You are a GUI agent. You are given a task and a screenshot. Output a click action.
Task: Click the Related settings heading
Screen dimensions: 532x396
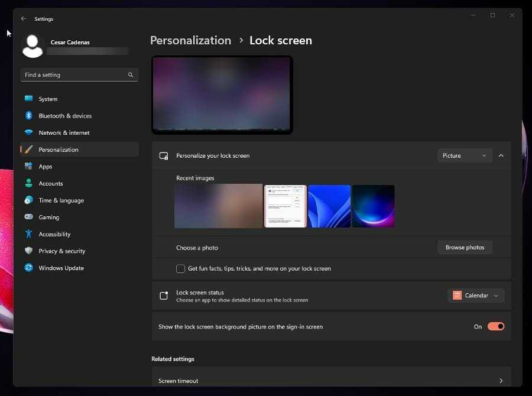pos(173,359)
